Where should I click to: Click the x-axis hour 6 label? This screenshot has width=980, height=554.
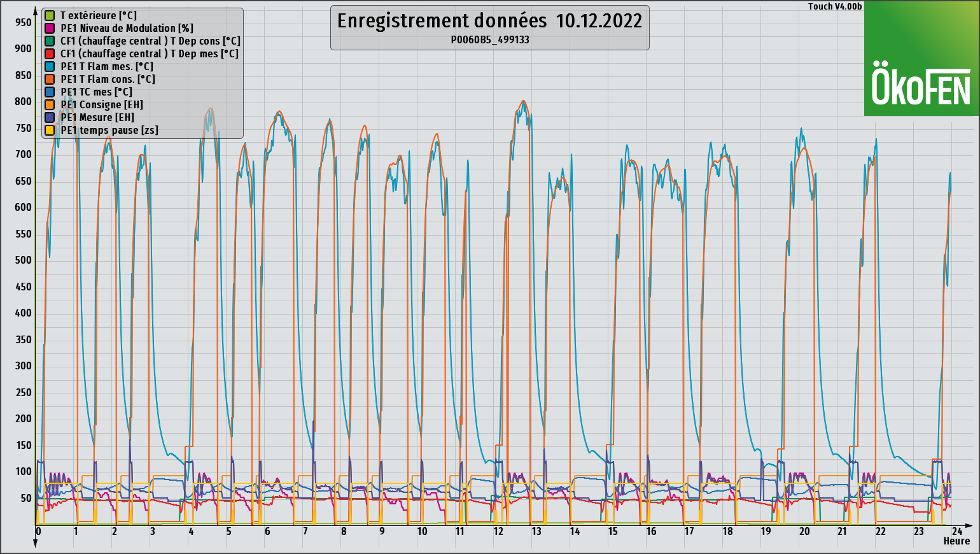pyautogui.click(x=267, y=532)
